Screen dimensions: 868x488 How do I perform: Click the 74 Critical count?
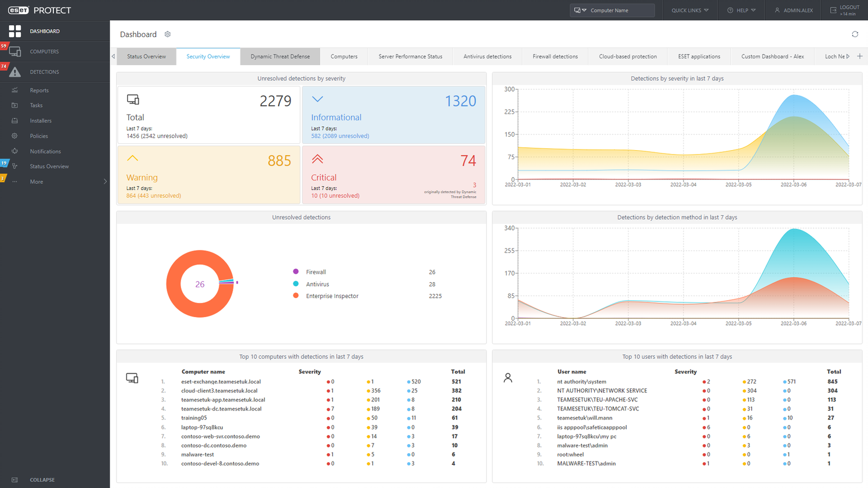click(x=468, y=161)
